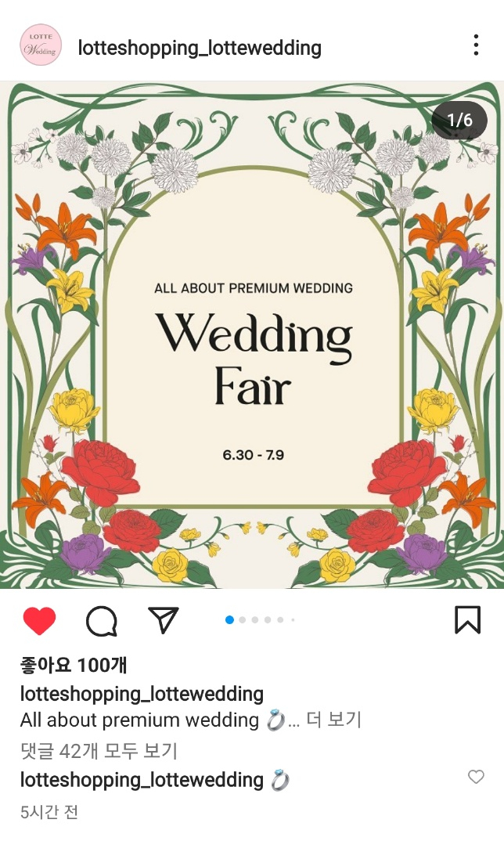504x841 pixels.
Task: Open the Lotte Wedding profile picture
Action: [41, 45]
